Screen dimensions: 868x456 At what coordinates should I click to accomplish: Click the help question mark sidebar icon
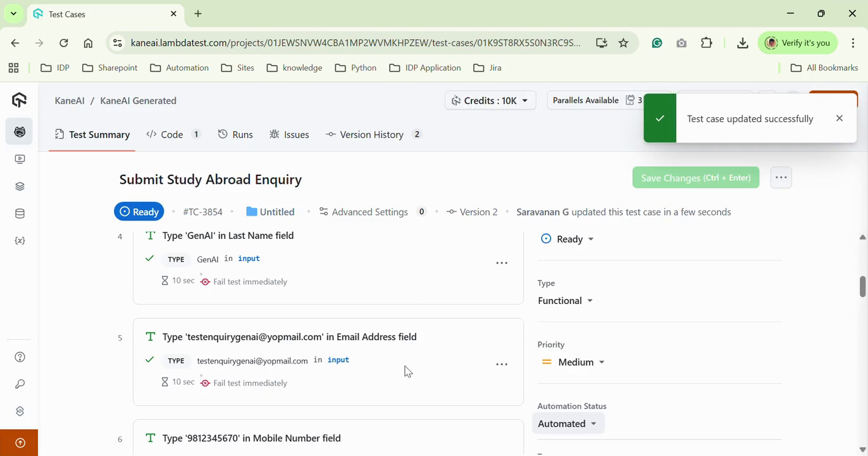pos(20,357)
